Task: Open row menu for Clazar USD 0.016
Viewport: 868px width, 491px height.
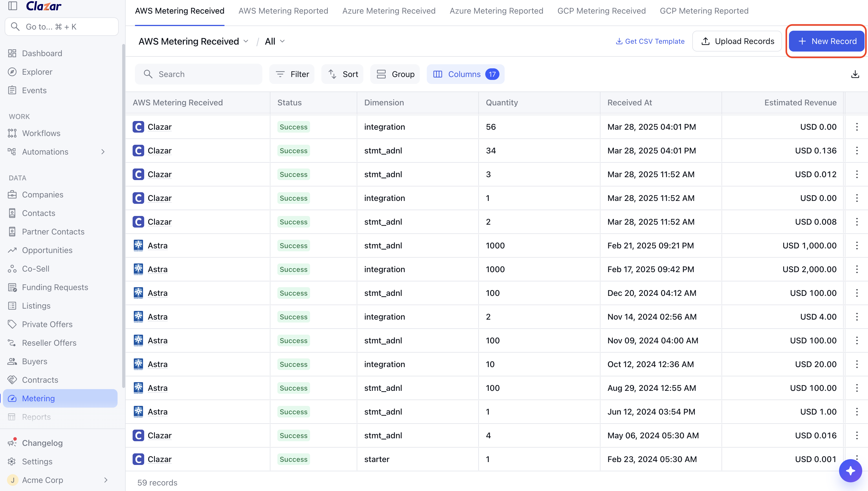Action: (856, 435)
